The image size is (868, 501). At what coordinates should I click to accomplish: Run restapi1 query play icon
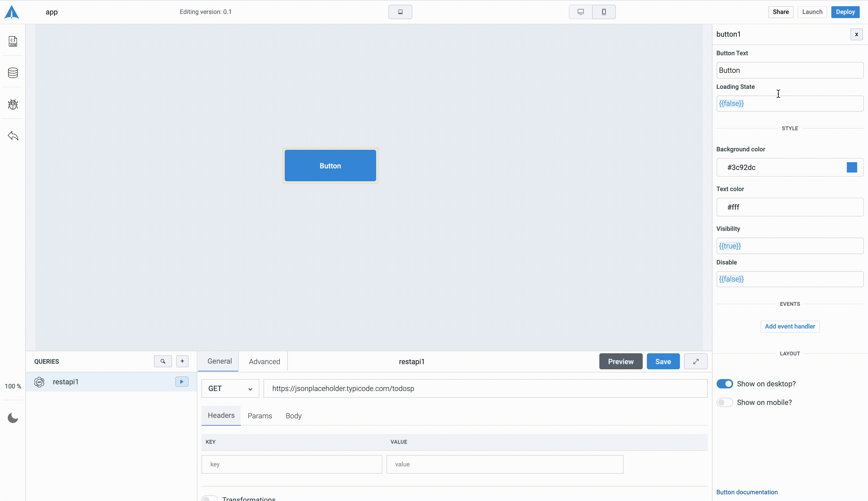point(181,382)
